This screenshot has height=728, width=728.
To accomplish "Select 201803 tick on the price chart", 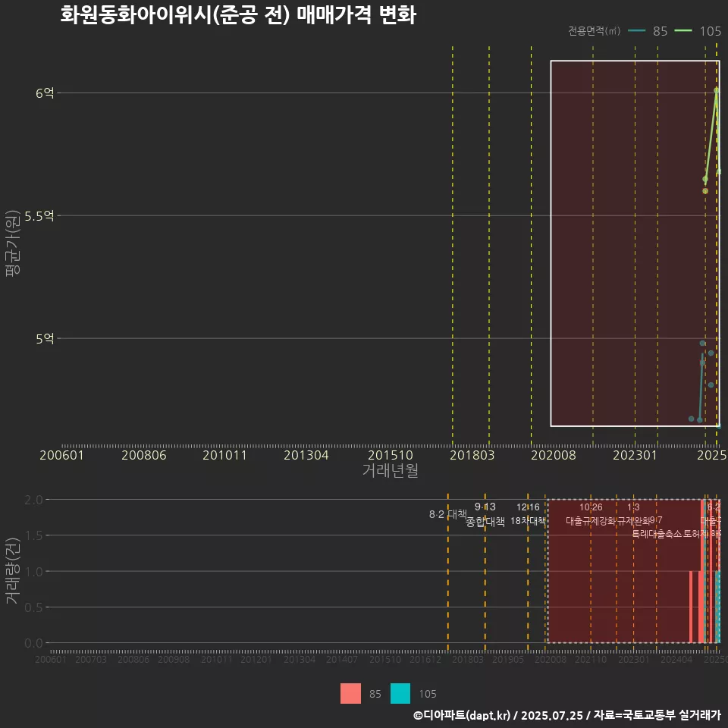I will pos(472,455).
